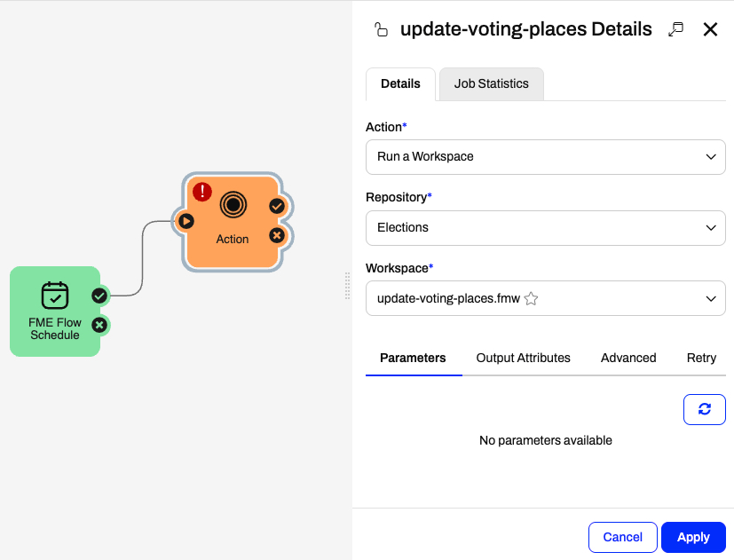This screenshot has height=560, width=734.
Task: Grab the panel divider drag handle
Action: point(347,286)
